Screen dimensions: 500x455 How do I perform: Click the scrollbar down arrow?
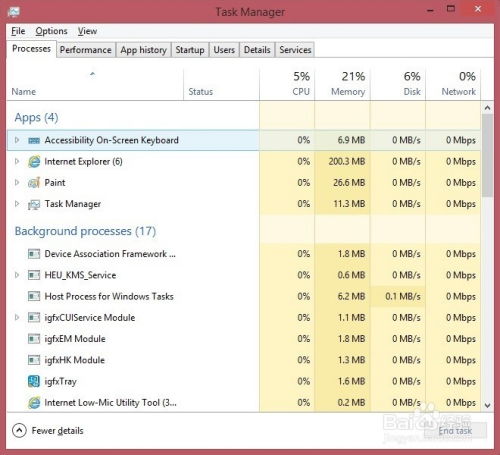coord(487,405)
